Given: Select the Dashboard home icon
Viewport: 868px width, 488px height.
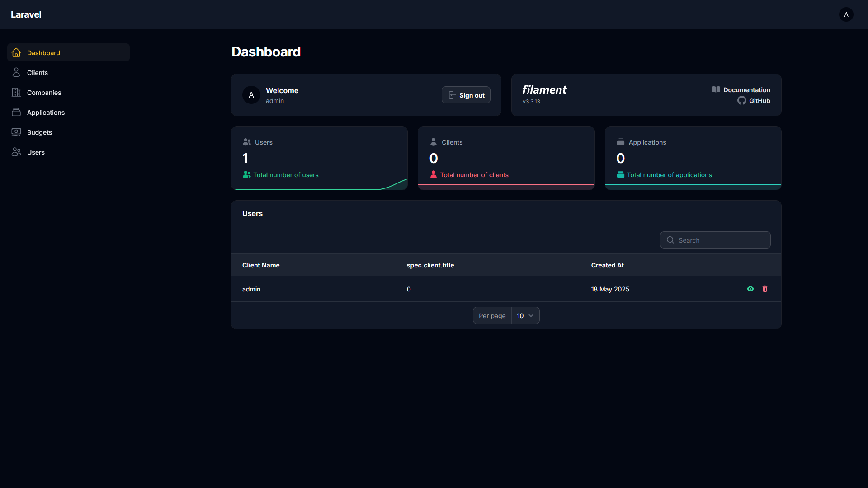Looking at the screenshot, I should click(16, 52).
